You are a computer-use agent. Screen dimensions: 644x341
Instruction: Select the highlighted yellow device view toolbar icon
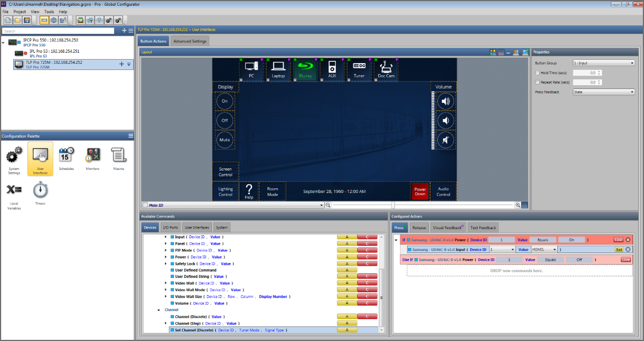coord(44,20)
